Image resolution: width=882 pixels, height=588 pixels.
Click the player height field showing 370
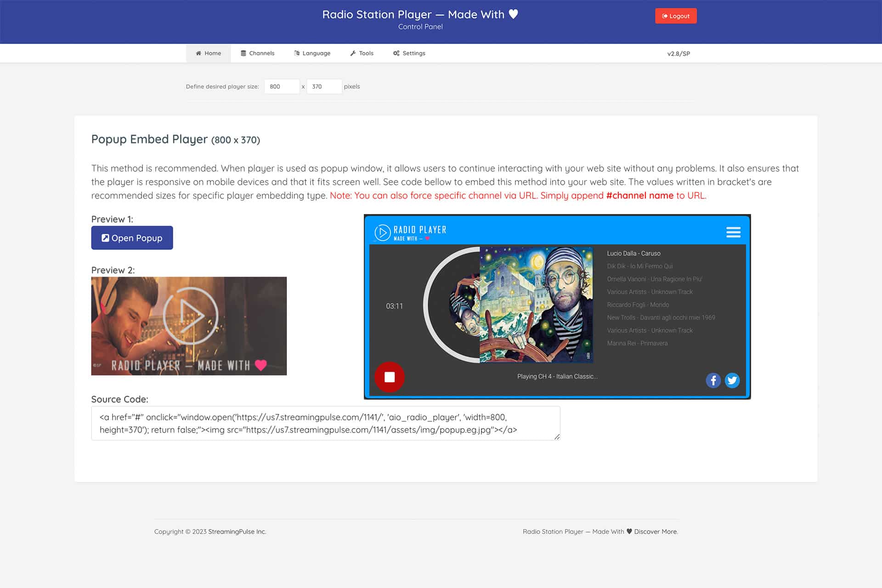[324, 86]
